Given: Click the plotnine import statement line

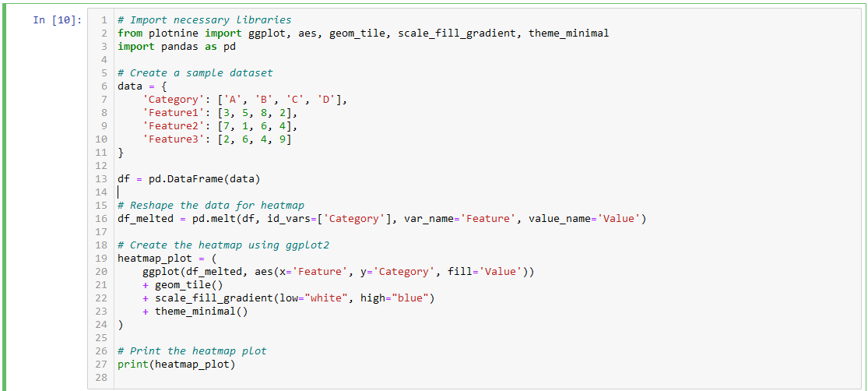Looking at the screenshot, I should [x=363, y=33].
